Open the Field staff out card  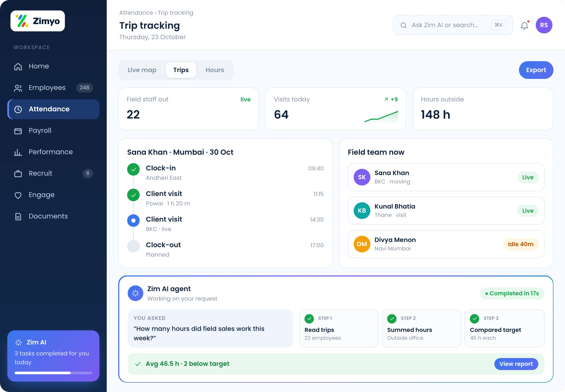(x=189, y=109)
